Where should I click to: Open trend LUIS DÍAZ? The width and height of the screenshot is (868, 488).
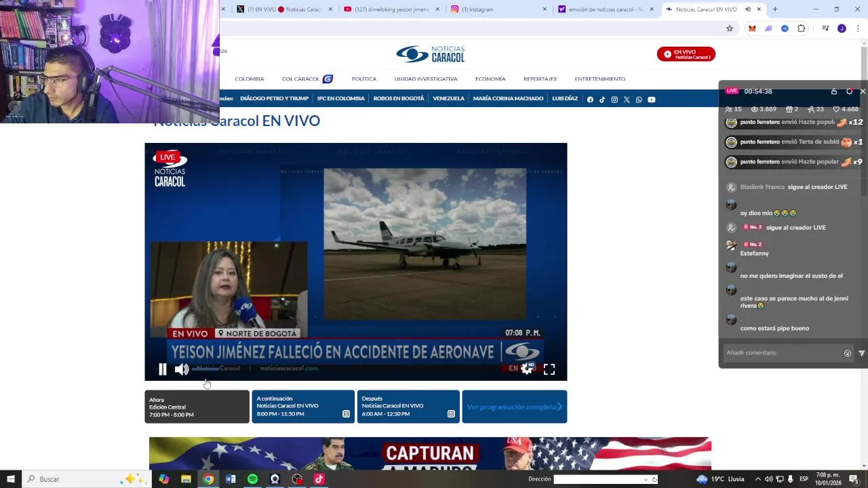click(565, 99)
